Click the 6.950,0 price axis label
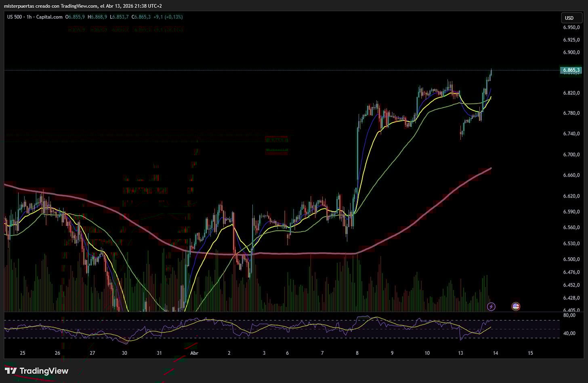 pos(571,27)
